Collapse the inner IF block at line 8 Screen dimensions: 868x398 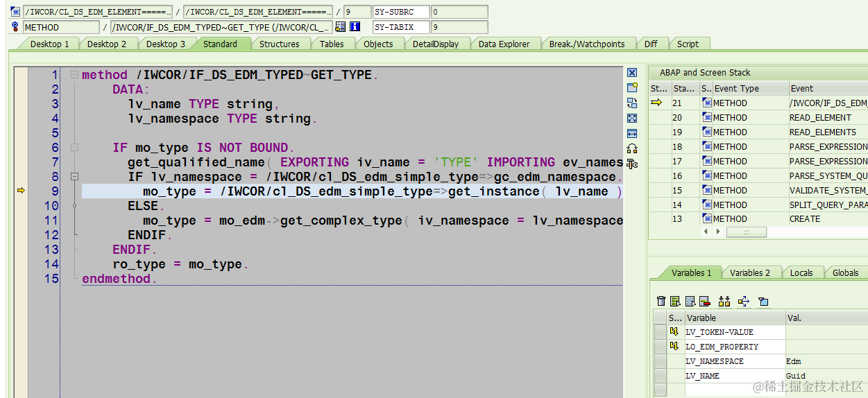pyautogui.click(x=74, y=177)
